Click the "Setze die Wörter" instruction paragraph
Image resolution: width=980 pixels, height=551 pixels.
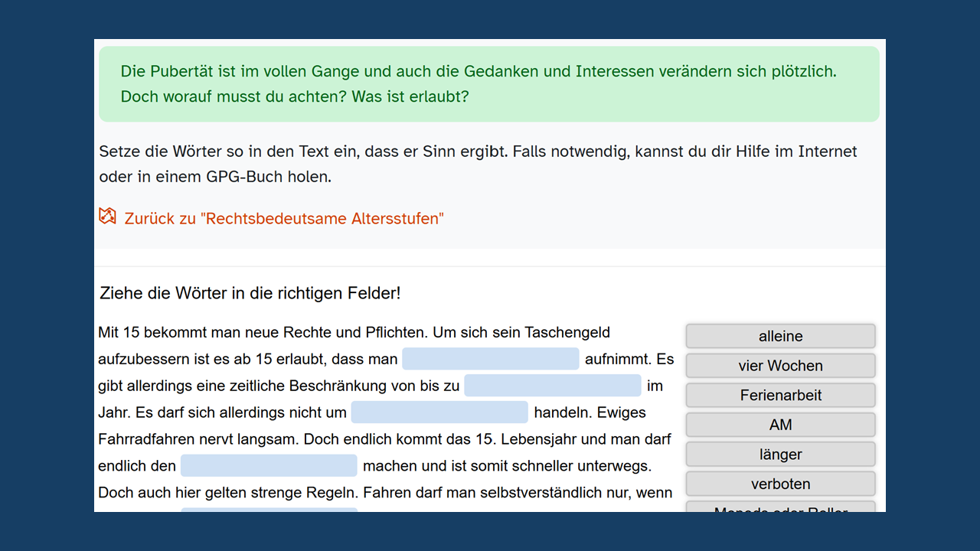[x=478, y=164]
